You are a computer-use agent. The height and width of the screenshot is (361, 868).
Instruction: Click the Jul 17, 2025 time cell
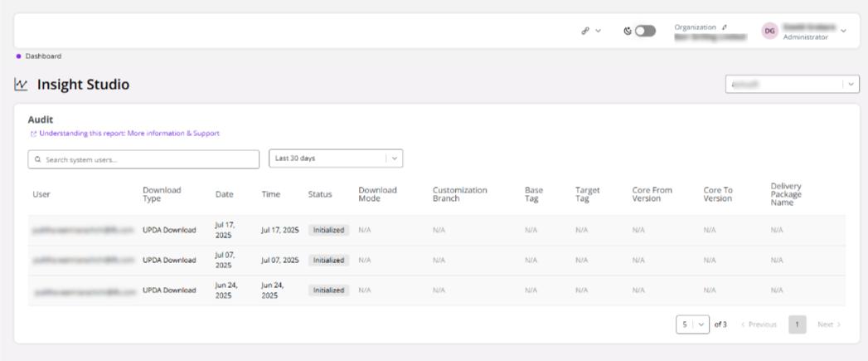(280, 230)
